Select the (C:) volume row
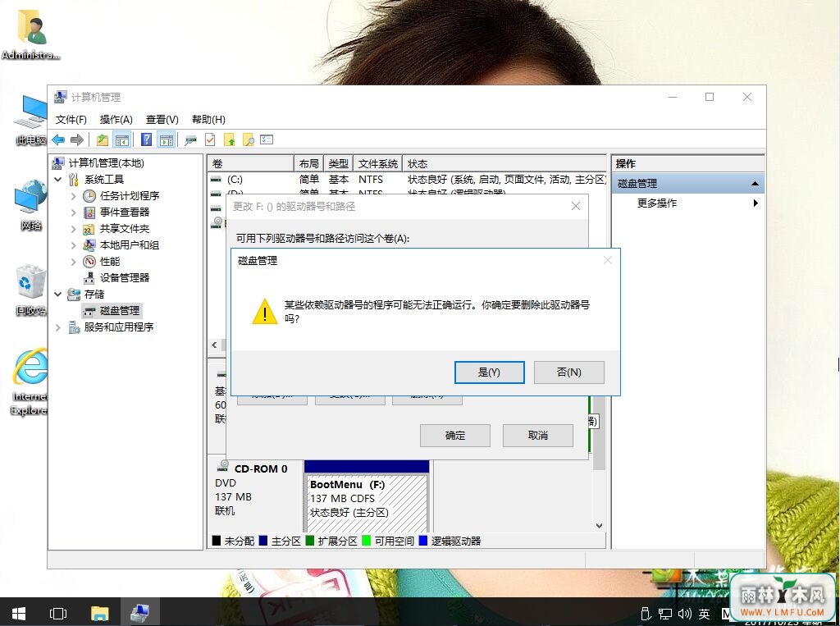Screen dimensions: 840x626 click(x=407, y=180)
